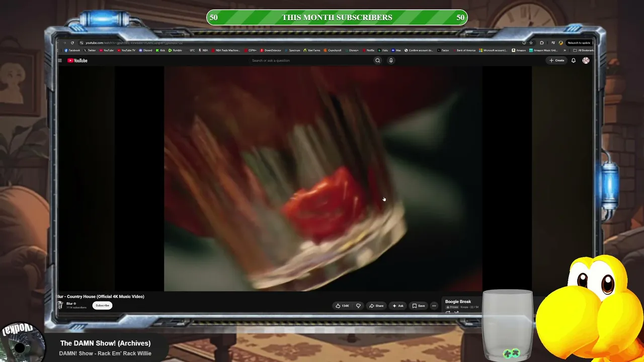Open the Boogie Break playlist title

click(x=458, y=302)
